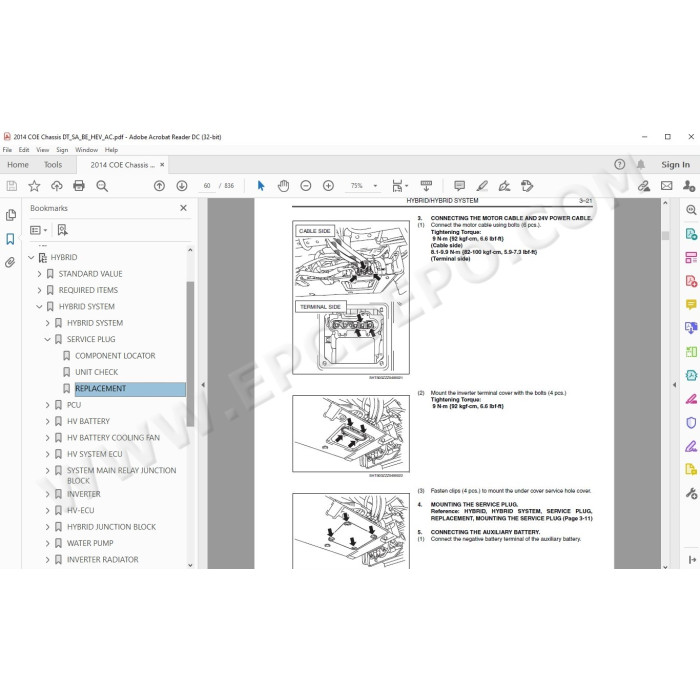Collapse navigation pane with left arrow handle
Image resolution: width=700 pixels, height=700 pixels.
point(203,384)
